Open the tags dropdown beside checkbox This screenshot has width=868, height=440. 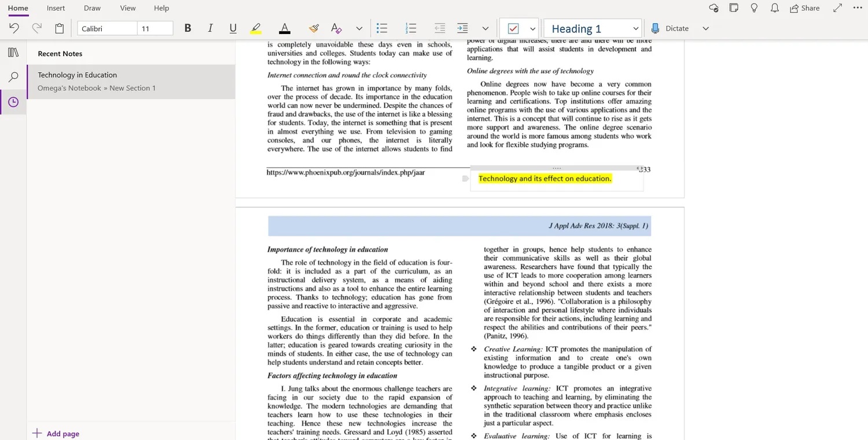pyautogui.click(x=532, y=28)
